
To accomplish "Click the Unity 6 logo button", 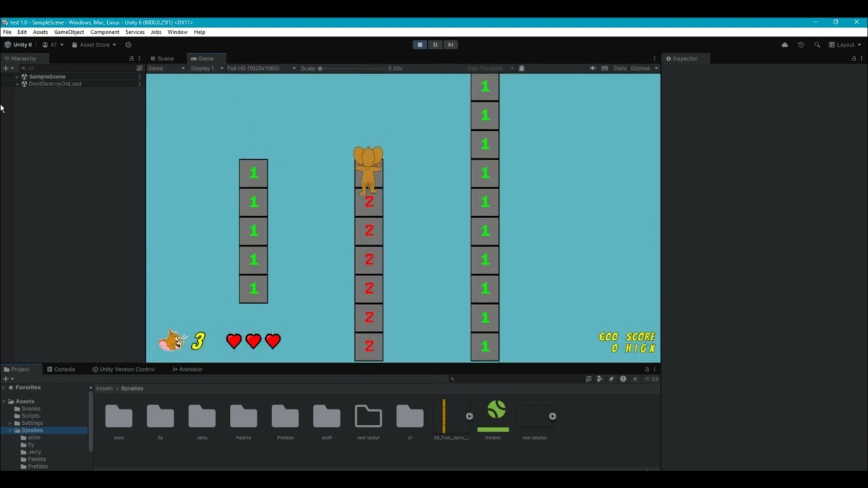I will tap(18, 45).
